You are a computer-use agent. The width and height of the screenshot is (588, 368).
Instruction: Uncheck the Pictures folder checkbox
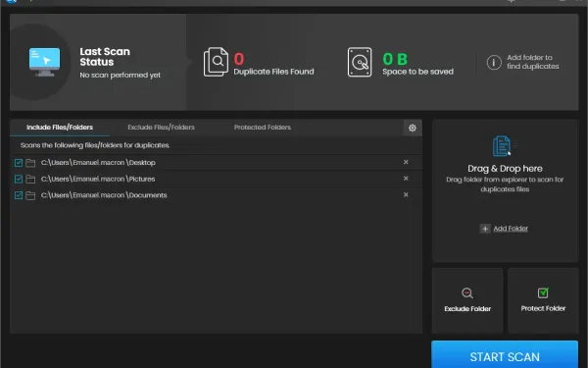coord(19,180)
